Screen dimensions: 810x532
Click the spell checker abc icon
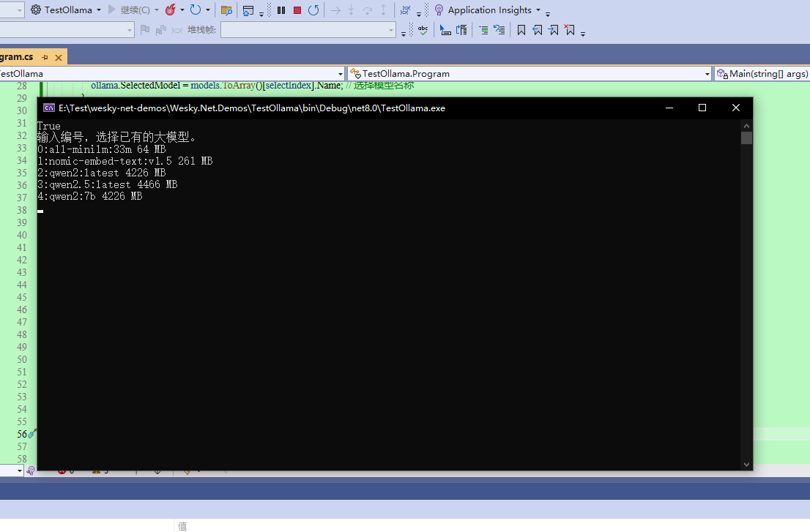point(423,30)
